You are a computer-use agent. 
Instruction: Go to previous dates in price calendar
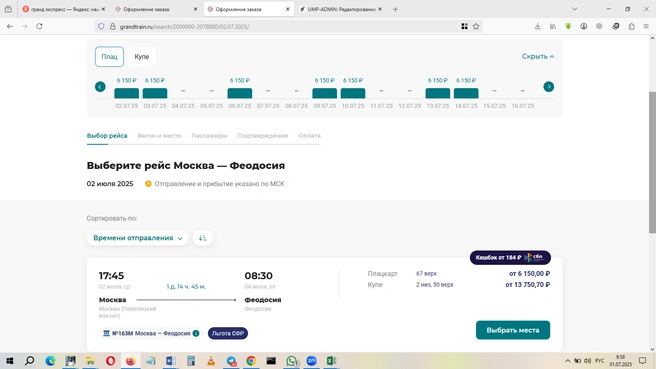(x=100, y=87)
